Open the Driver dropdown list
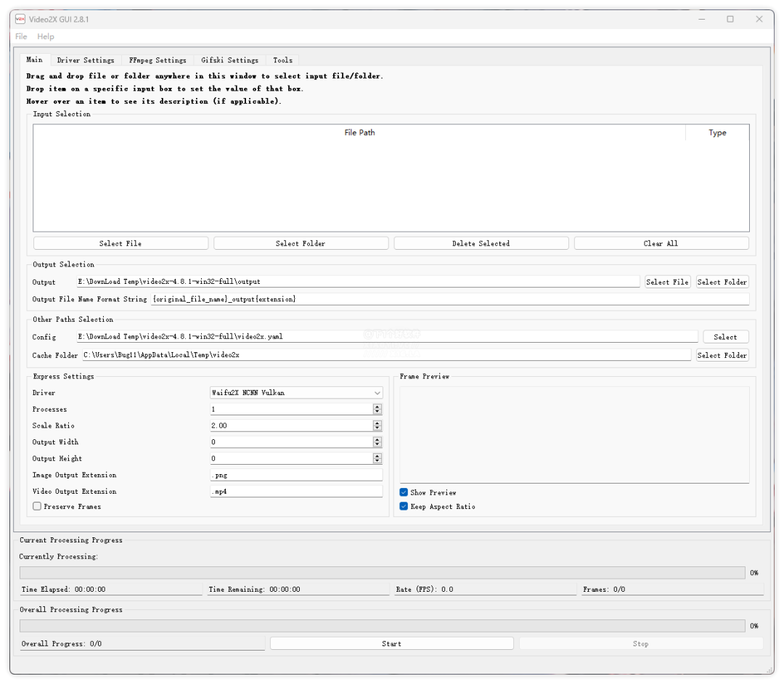The image size is (784, 684). (296, 393)
